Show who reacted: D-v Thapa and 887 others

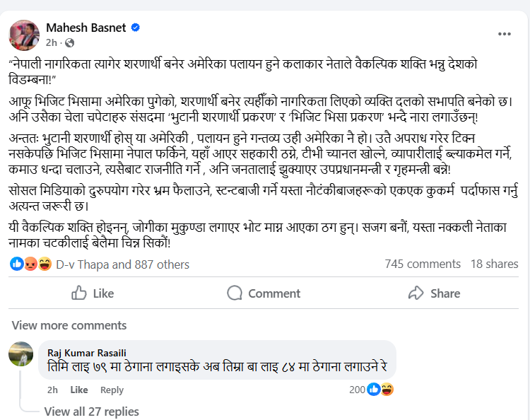122,264
